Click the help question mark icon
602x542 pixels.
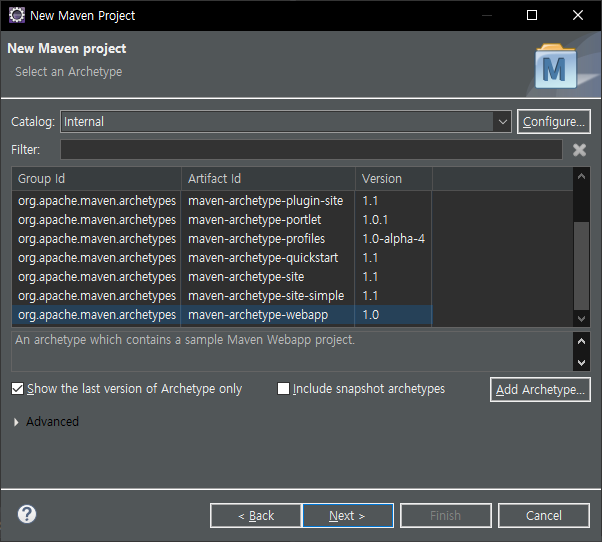[x=27, y=514]
